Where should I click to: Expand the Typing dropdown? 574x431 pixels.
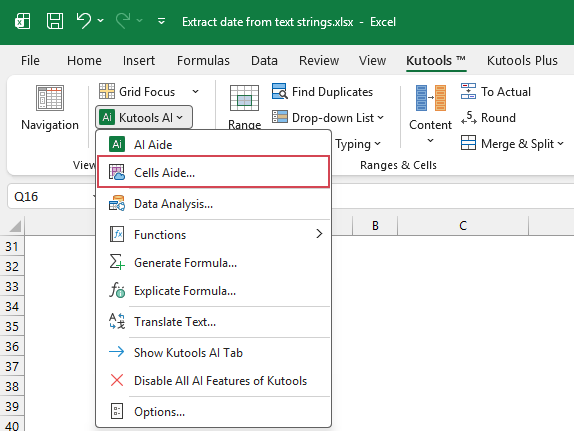[x=358, y=144]
